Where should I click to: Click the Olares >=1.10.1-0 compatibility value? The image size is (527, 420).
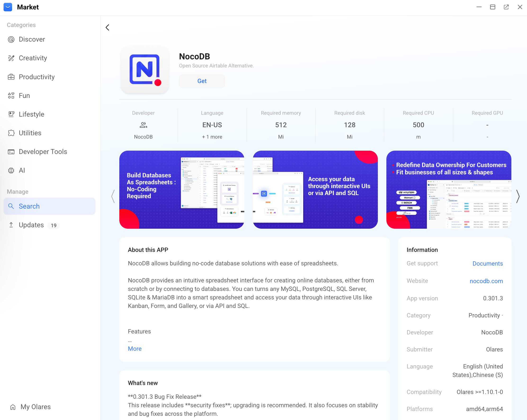(480, 392)
